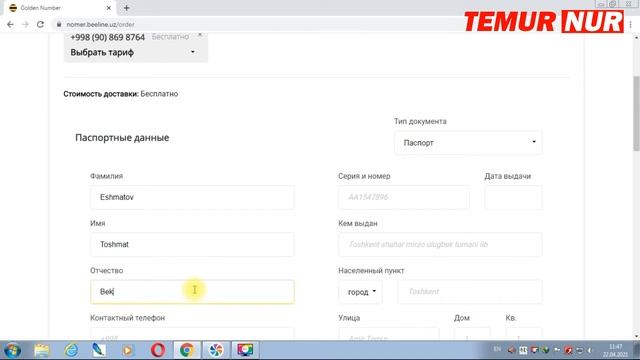Click the Улица input field
The image size is (640, 360).
click(389, 334)
